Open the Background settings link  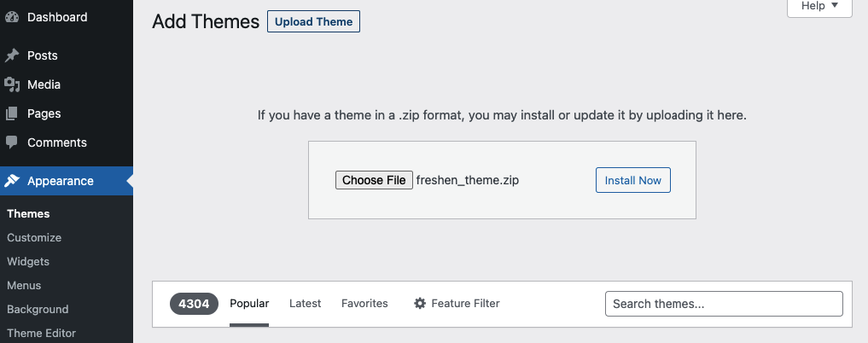click(x=38, y=310)
